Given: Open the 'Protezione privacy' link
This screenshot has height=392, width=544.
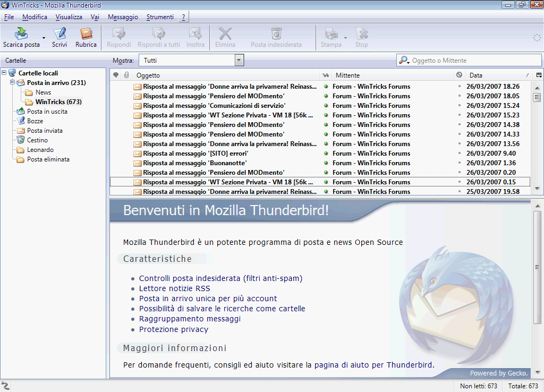Looking at the screenshot, I should [x=174, y=329].
